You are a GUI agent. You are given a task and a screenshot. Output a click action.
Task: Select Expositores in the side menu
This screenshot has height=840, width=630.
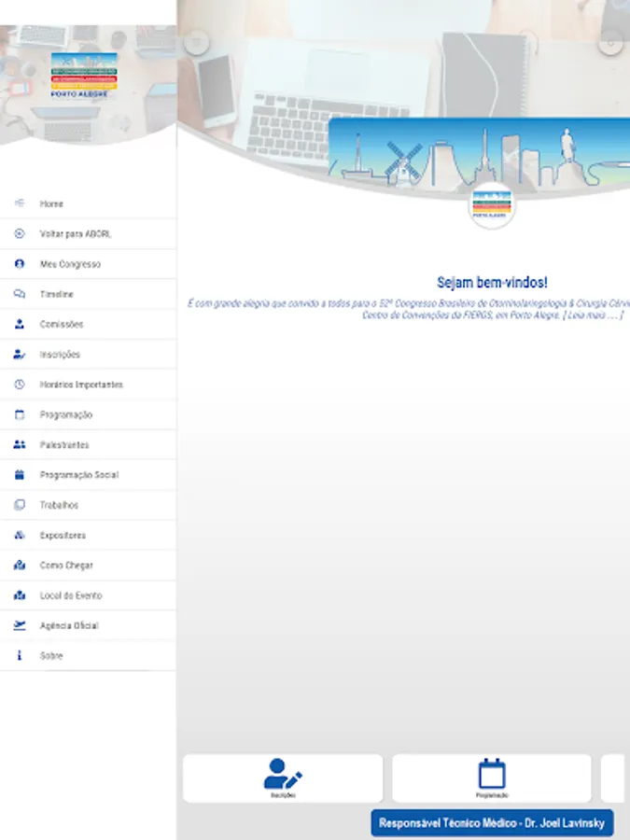tap(88, 535)
